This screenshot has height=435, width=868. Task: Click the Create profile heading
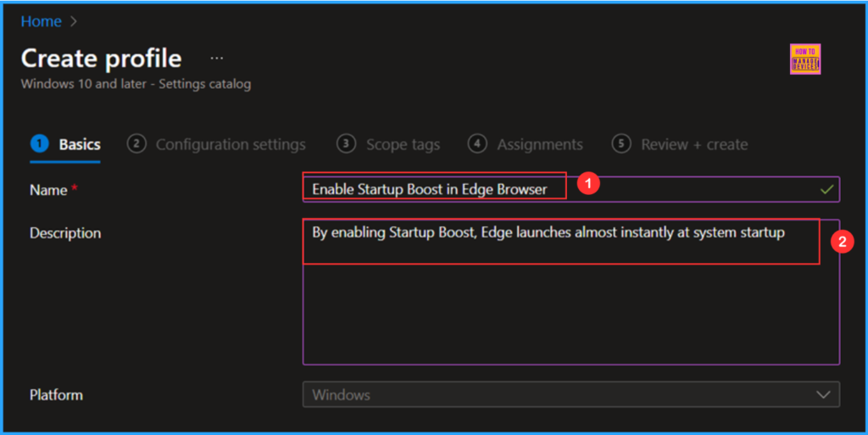pyautogui.click(x=102, y=59)
